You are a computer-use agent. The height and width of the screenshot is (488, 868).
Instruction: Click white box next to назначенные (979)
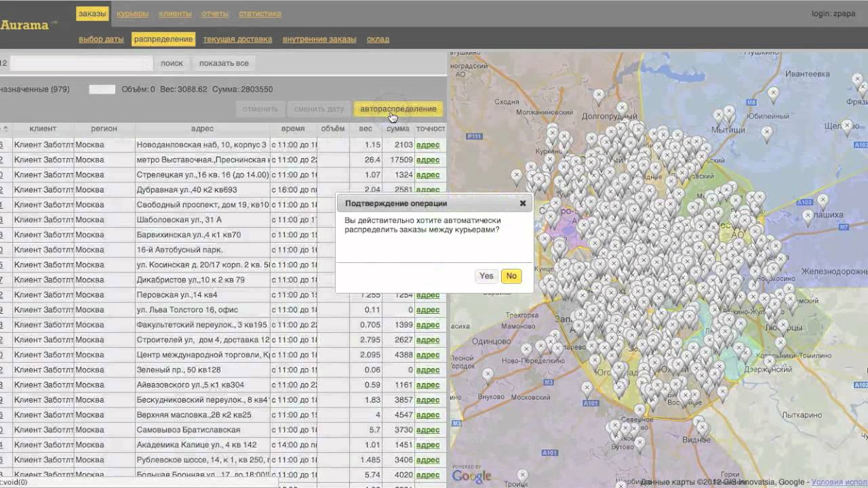coord(102,89)
